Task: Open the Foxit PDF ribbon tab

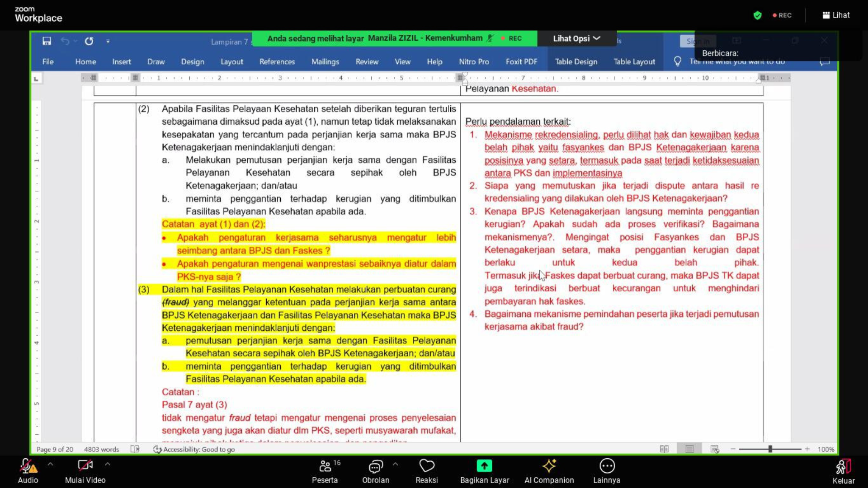Action: coord(521,61)
